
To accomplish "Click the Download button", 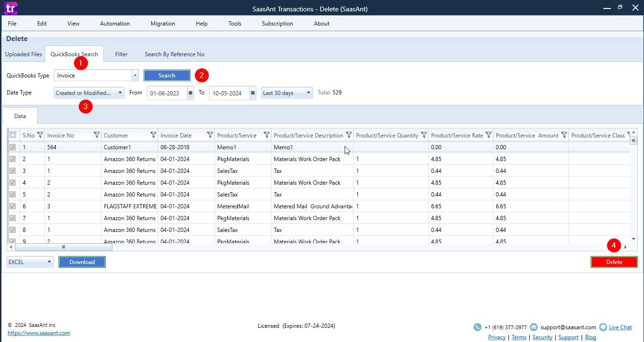I will tap(82, 262).
